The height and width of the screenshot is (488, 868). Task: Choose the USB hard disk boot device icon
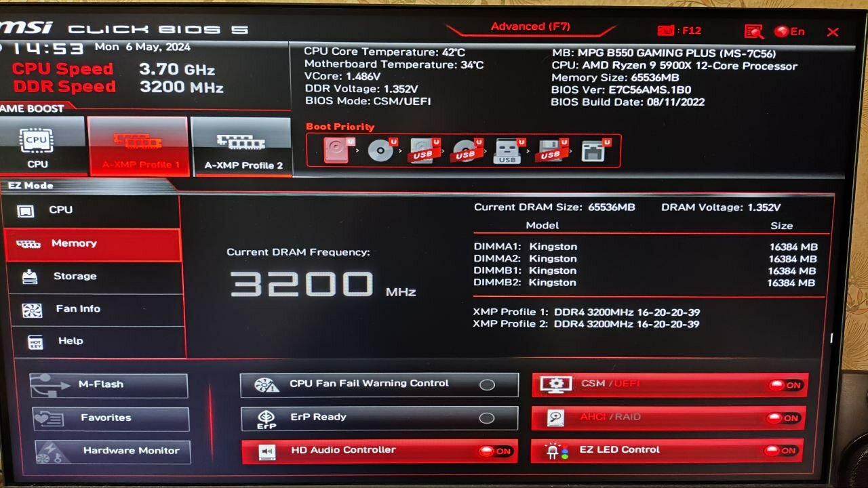pyautogui.click(x=424, y=150)
